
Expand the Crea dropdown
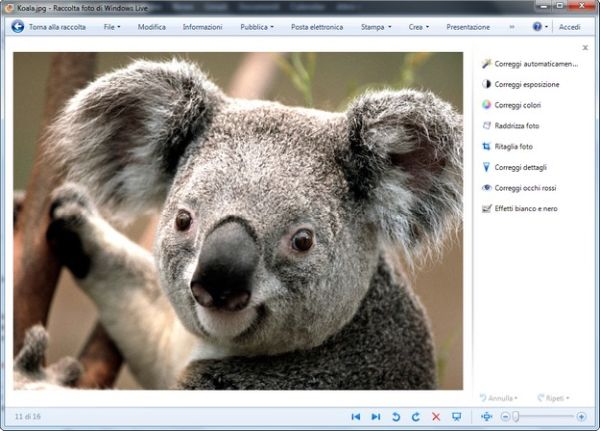tap(419, 27)
